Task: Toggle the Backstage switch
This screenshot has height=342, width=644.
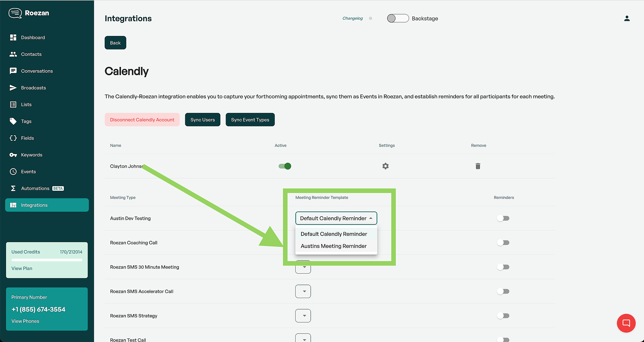Action: pyautogui.click(x=398, y=18)
